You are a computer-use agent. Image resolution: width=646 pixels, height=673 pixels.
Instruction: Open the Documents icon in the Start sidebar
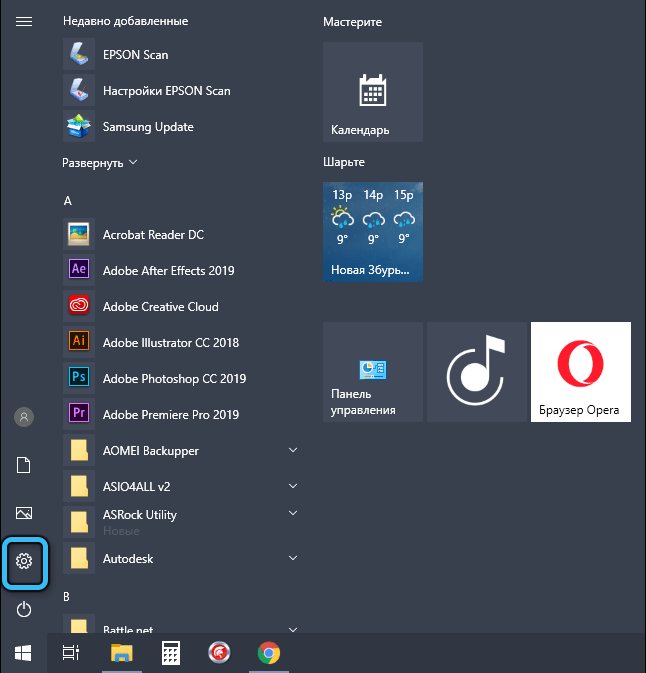coord(24,465)
